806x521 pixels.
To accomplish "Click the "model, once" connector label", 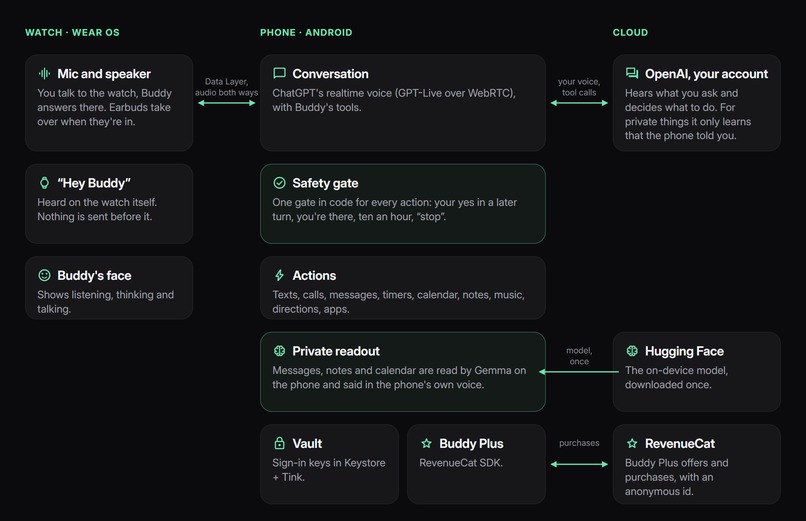I will (579, 356).
